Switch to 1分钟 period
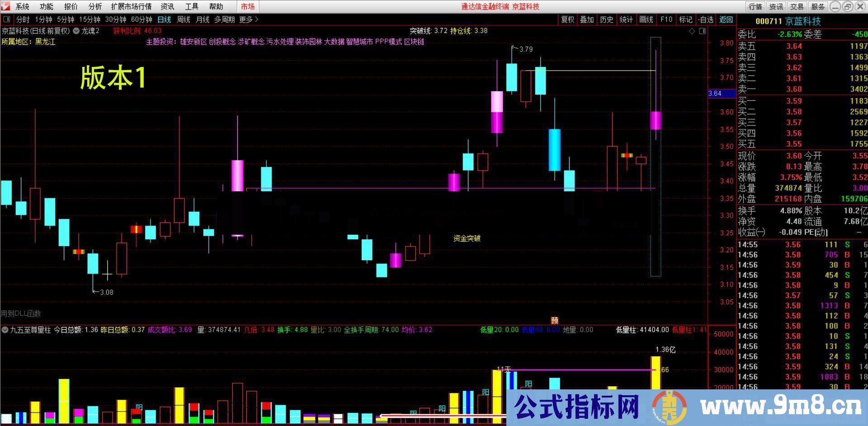This screenshot has width=868, height=426. point(44,19)
